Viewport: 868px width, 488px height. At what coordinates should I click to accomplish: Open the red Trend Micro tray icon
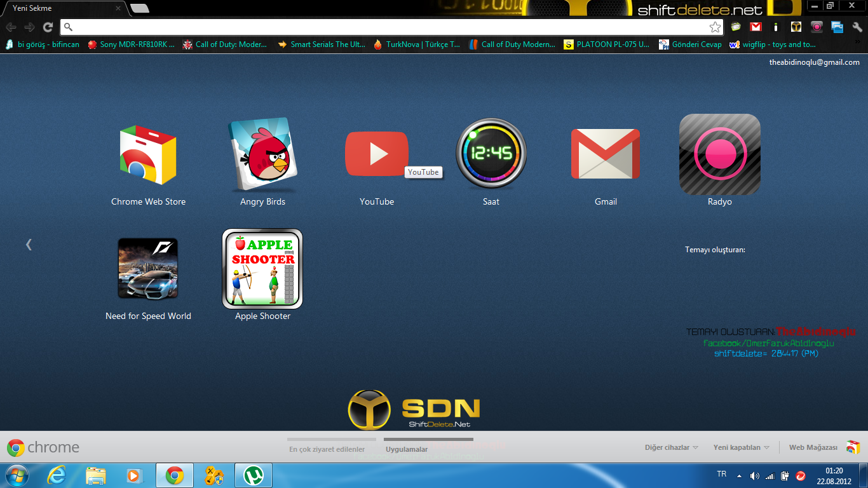801,475
